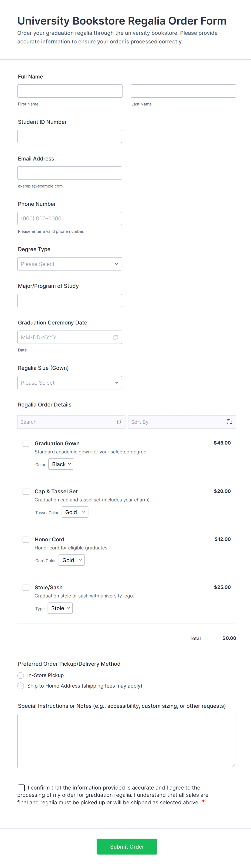
Task: Check the order confirmation agreement checkbox
Action: [x=21, y=787]
